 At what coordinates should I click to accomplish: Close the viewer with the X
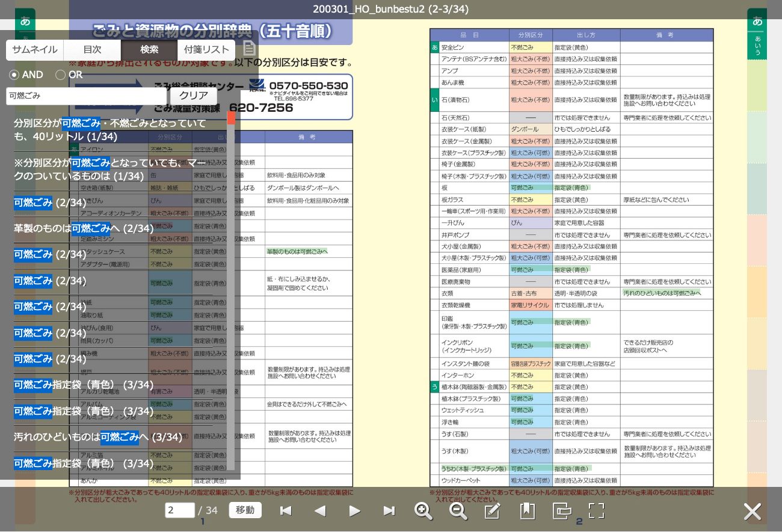click(x=753, y=512)
